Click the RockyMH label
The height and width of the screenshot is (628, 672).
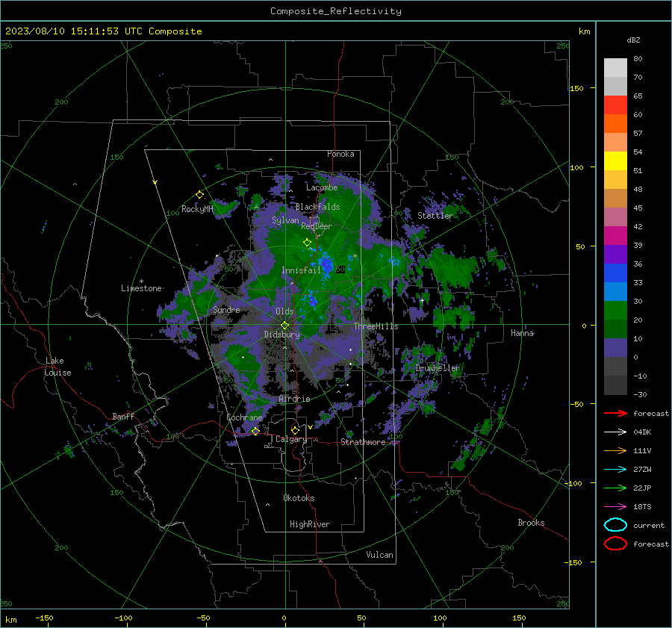click(x=197, y=209)
